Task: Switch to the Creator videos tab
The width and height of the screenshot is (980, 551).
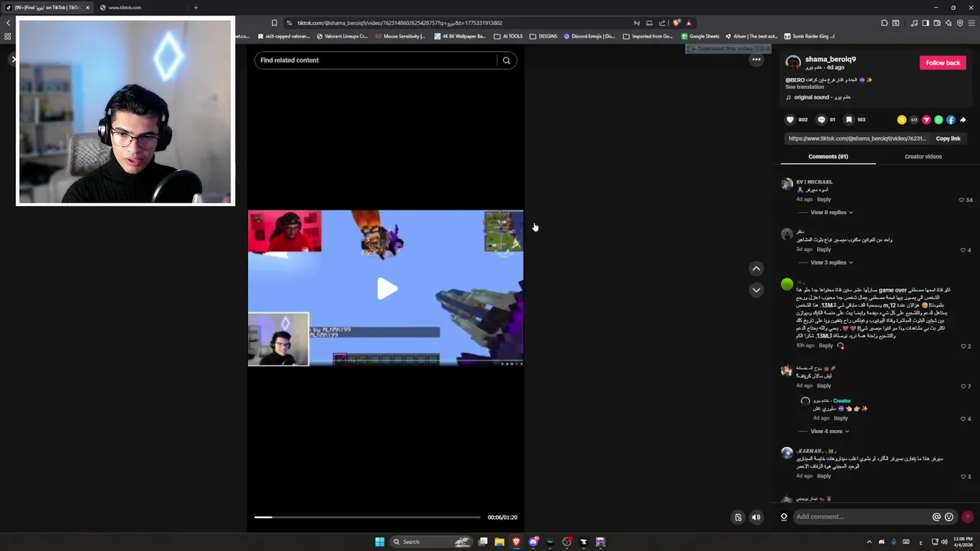Action: click(923, 156)
